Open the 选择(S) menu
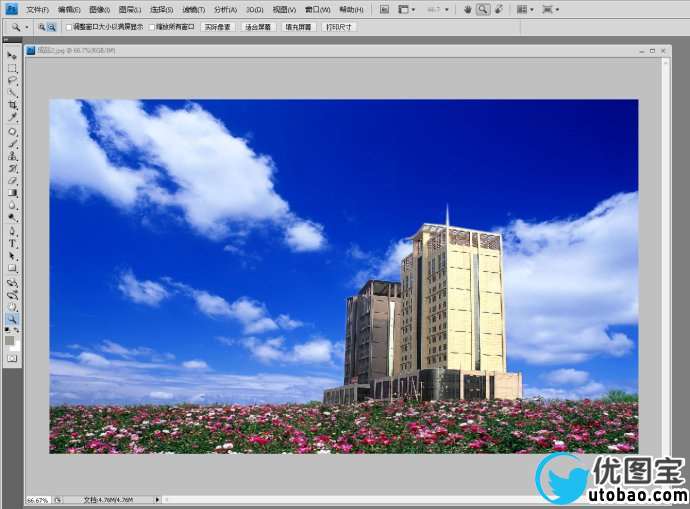The width and height of the screenshot is (690, 509). (161, 10)
